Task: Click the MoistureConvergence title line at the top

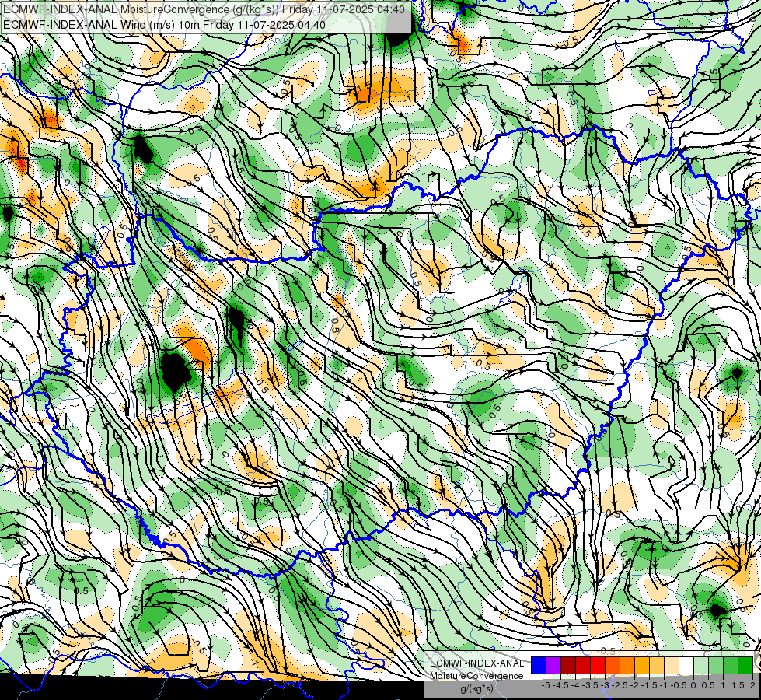Action: pos(204,9)
